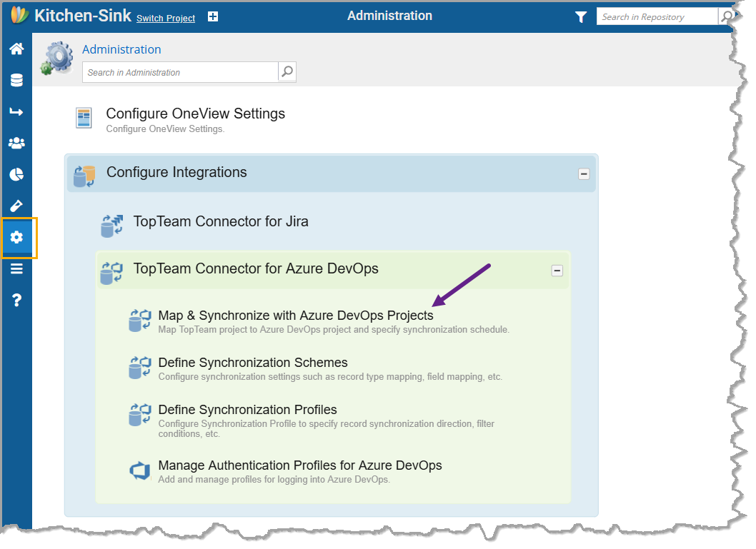The height and width of the screenshot is (549, 756).
Task: Click the arrow icon in left sidebar
Action: (16, 111)
